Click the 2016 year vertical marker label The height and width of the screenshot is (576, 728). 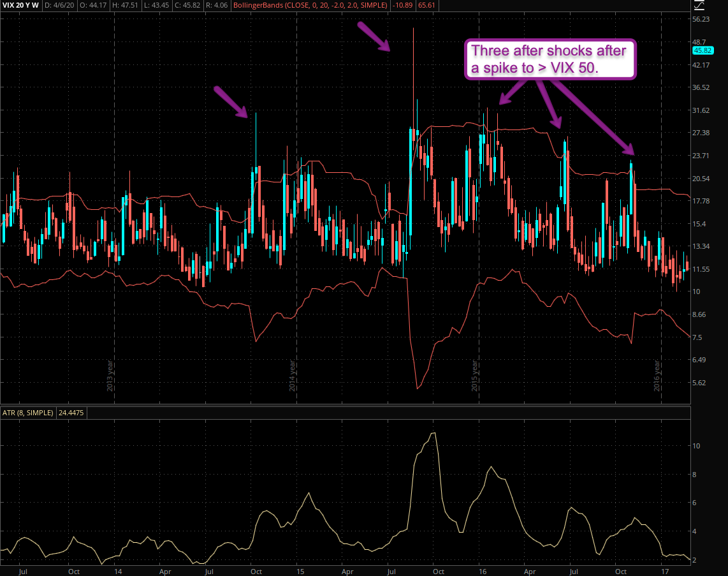[x=657, y=376]
